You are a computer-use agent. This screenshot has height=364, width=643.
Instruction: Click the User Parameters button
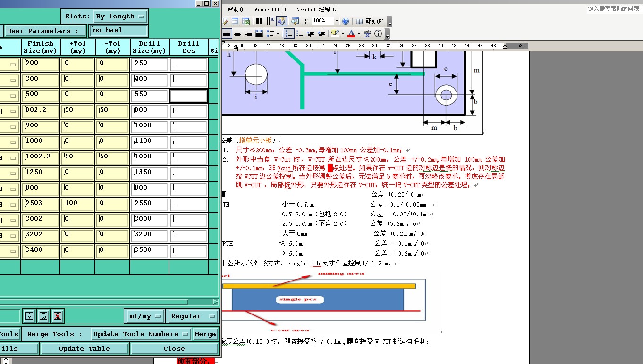click(45, 31)
